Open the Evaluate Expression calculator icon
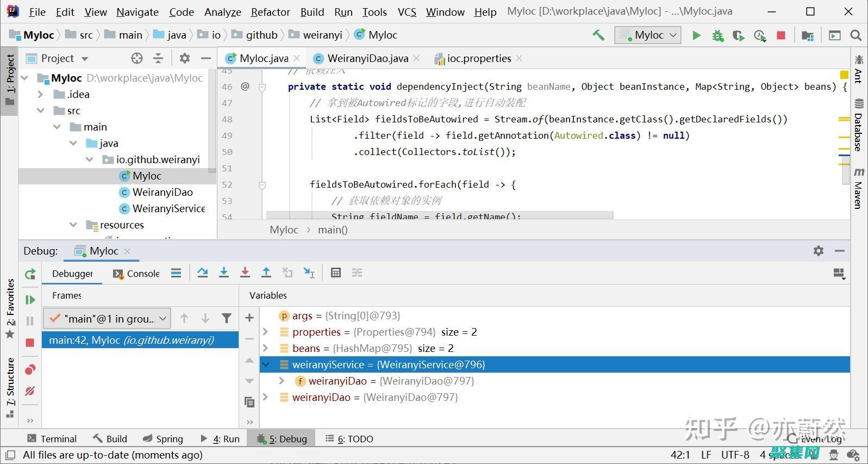This screenshot has height=464, width=868. (336, 273)
